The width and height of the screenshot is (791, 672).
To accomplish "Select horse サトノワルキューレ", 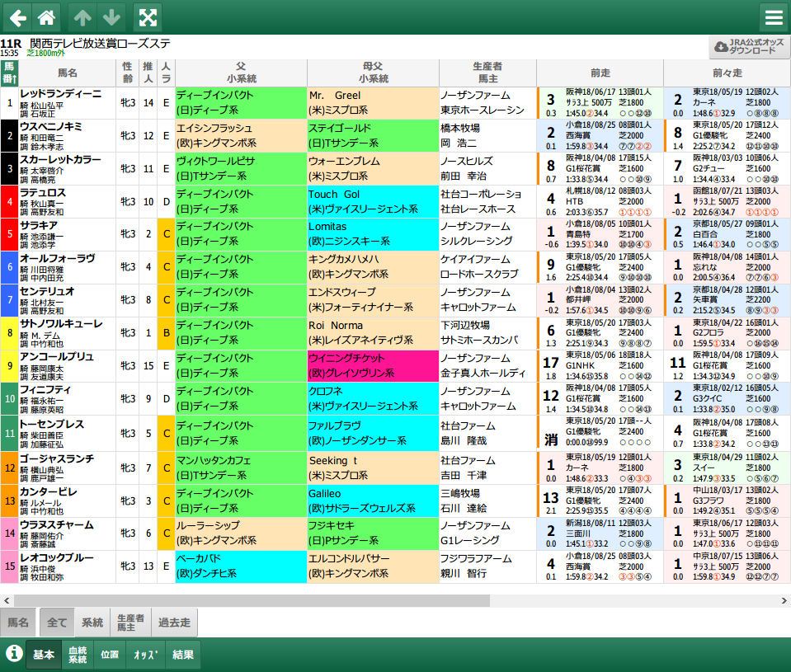I will pyautogui.click(x=62, y=324).
